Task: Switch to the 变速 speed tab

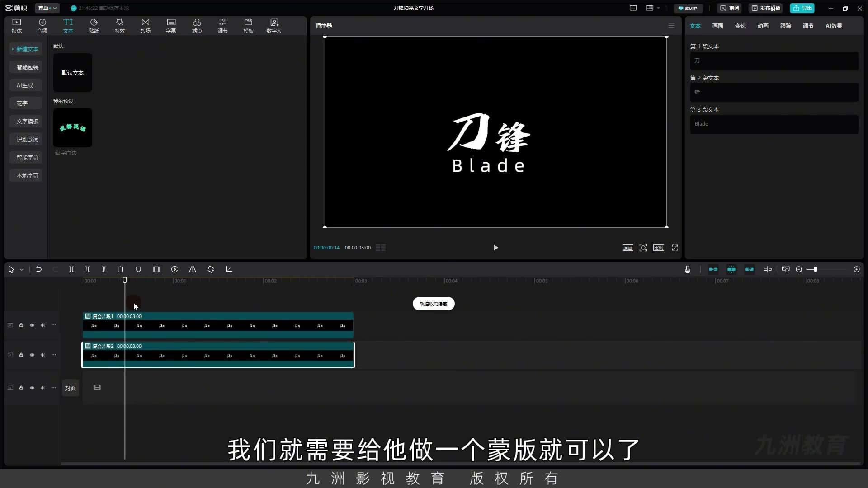Action: click(741, 26)
